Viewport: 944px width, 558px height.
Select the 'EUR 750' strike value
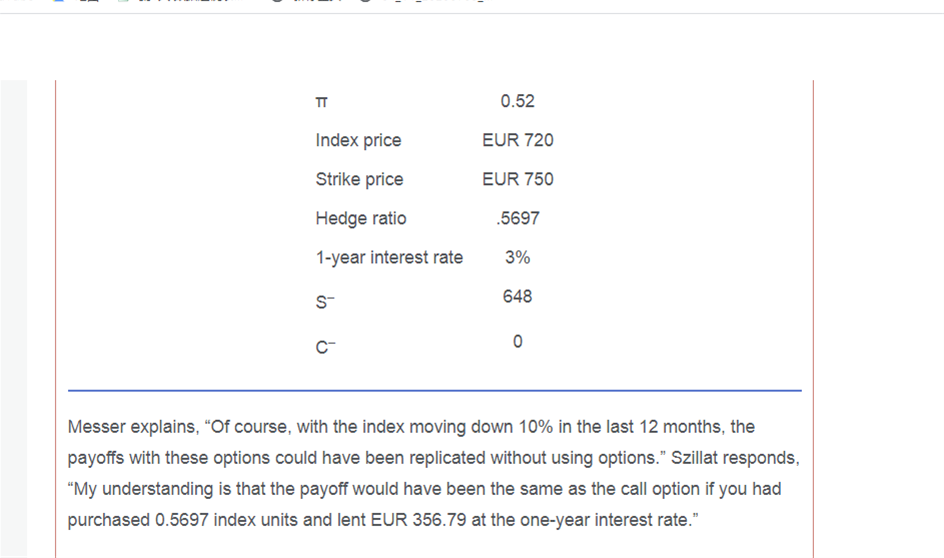click(517, 179)
